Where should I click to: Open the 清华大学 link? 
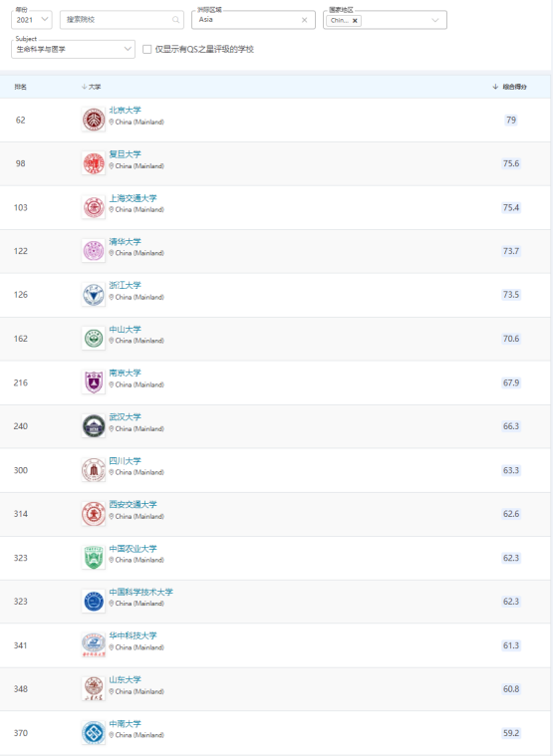(125, 242)
